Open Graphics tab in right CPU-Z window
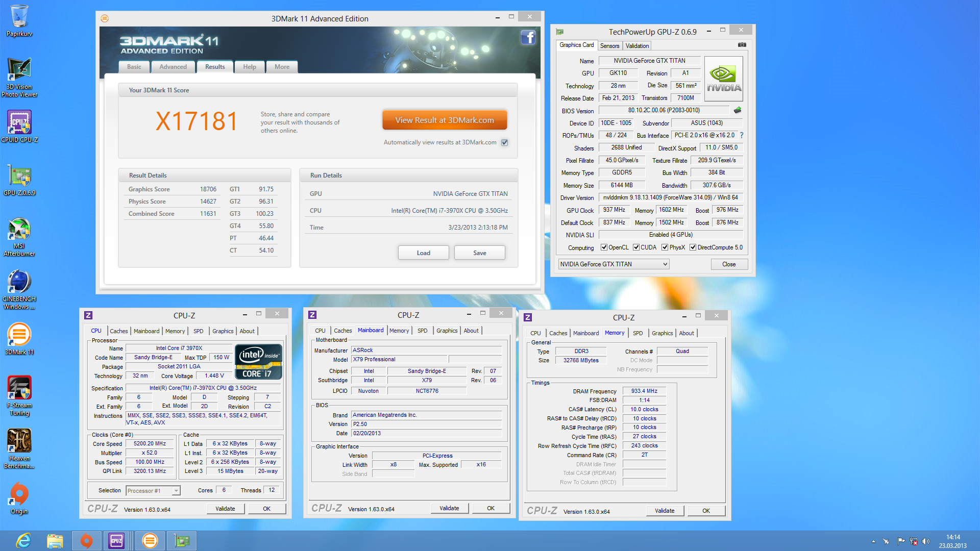 tap(662, 333)
